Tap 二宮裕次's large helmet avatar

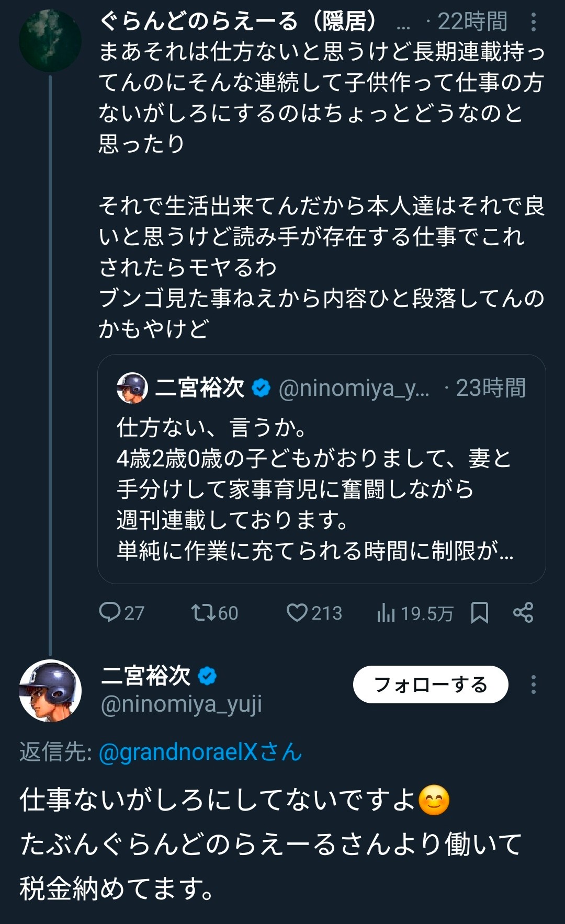click(50, 690)
